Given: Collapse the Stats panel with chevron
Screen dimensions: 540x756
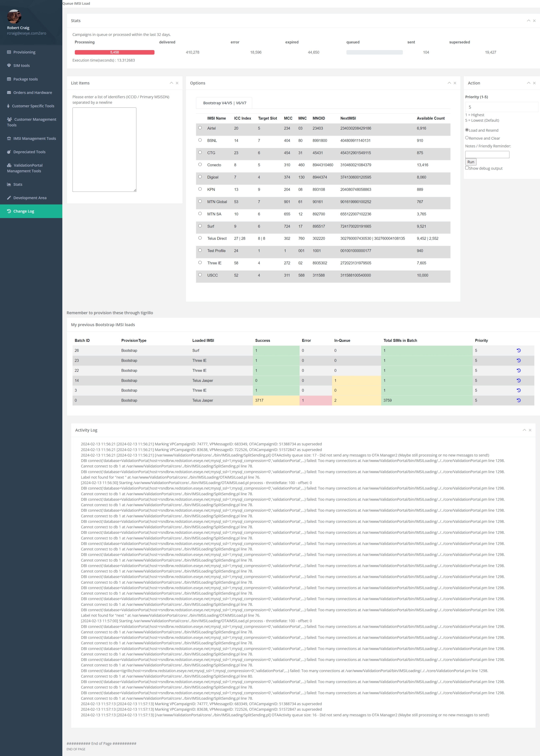Looking at the screenshot, I should click(528, 21).
